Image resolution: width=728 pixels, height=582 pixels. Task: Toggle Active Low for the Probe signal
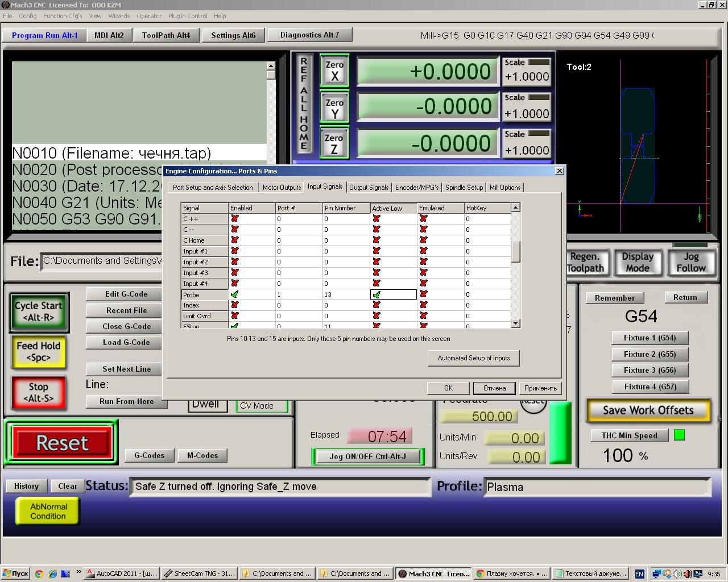pos(377,294)
